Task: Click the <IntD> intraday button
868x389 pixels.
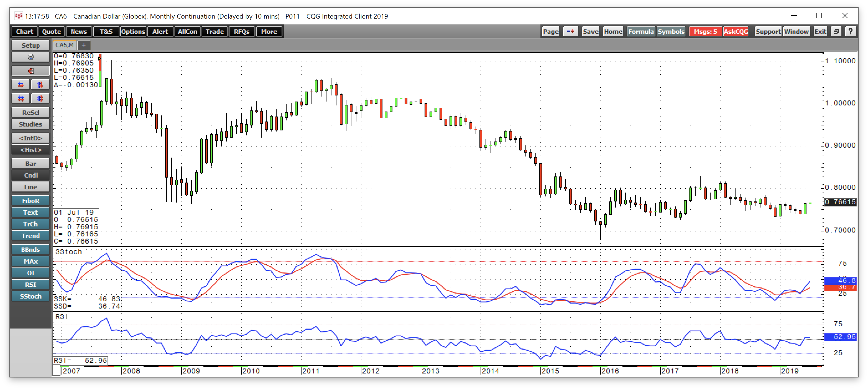Action: pyautogui.click(x=31, y=138)
